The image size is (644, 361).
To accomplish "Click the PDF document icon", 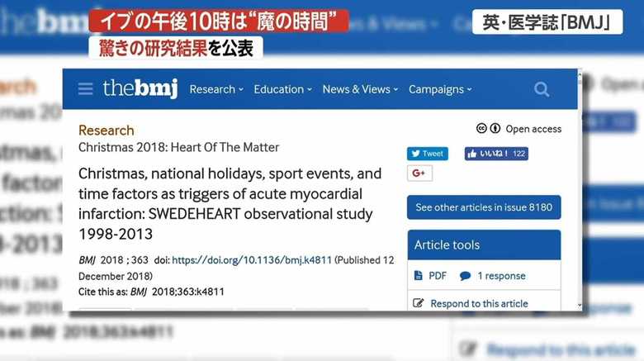I will point(418,275).
